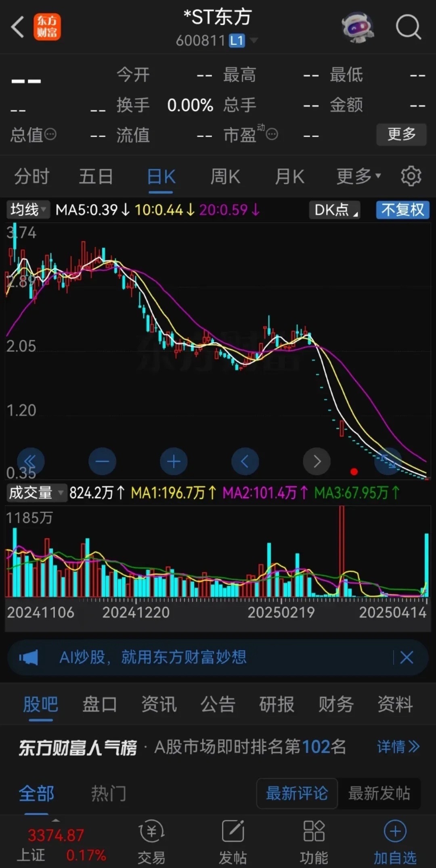The width and height of the screenshot is (436, 868).
Task: Tap the search magnifier icon
Action: click(x=409, y=27)
